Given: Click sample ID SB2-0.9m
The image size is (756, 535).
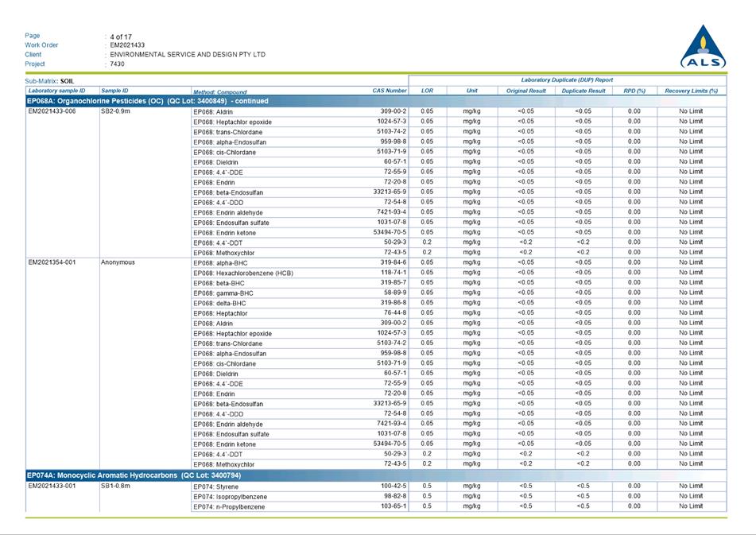Looking at the screenshot, I should pyautogui.click(x=116, y=111).
